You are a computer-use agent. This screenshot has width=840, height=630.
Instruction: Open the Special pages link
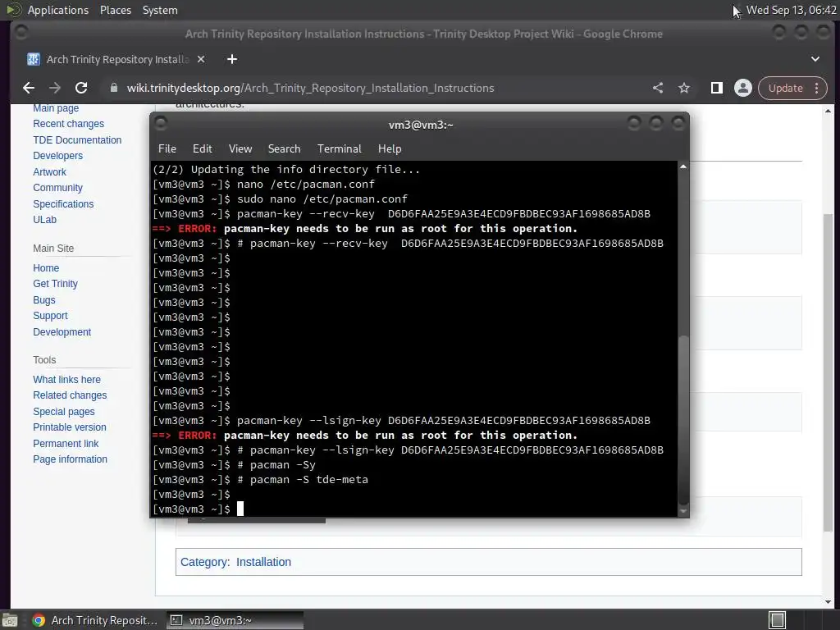pyautogui.click(x=64, y=412)
